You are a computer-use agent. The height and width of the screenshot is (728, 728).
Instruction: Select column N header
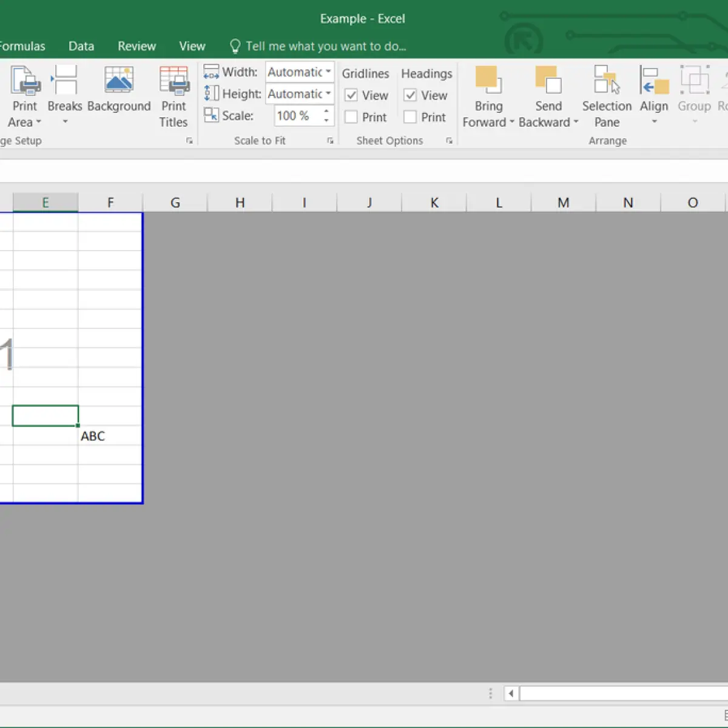pyautogui.click(x=628, y=203)
